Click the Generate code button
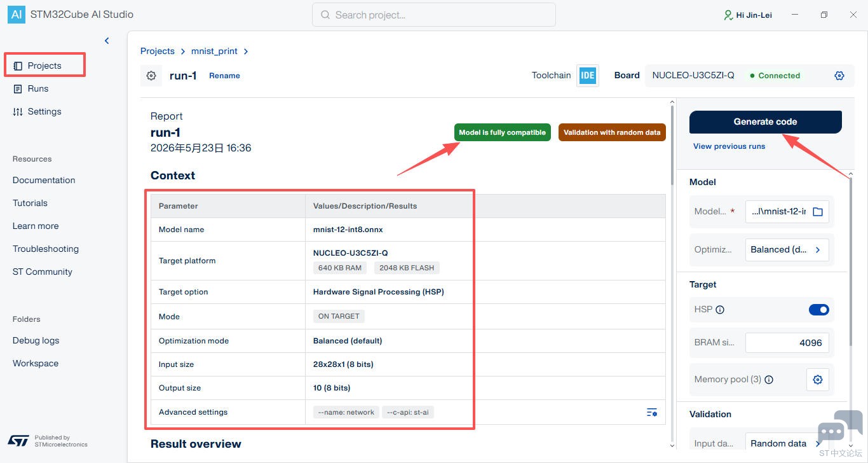Viewport: 868px width, 463px height. 766,122
